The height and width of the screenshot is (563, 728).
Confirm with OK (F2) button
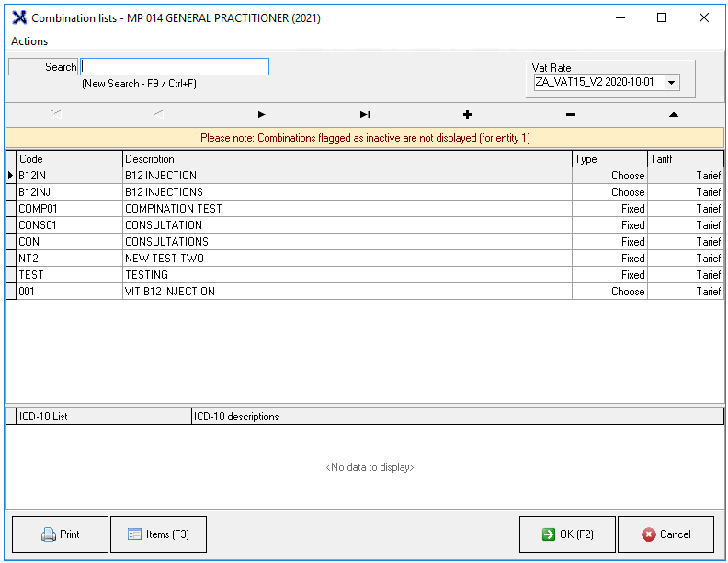[x=567, y=534]
